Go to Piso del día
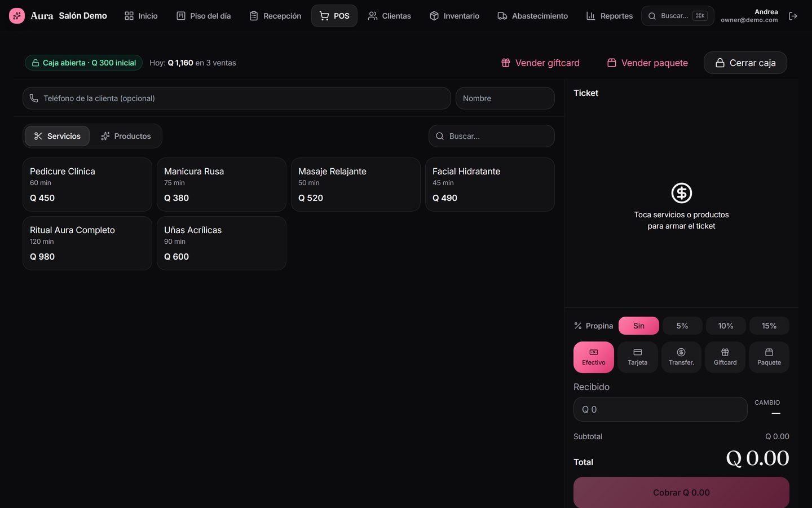The height and width of the screenshot is (508, 812). pyautogui.click(x=204, y=16)
